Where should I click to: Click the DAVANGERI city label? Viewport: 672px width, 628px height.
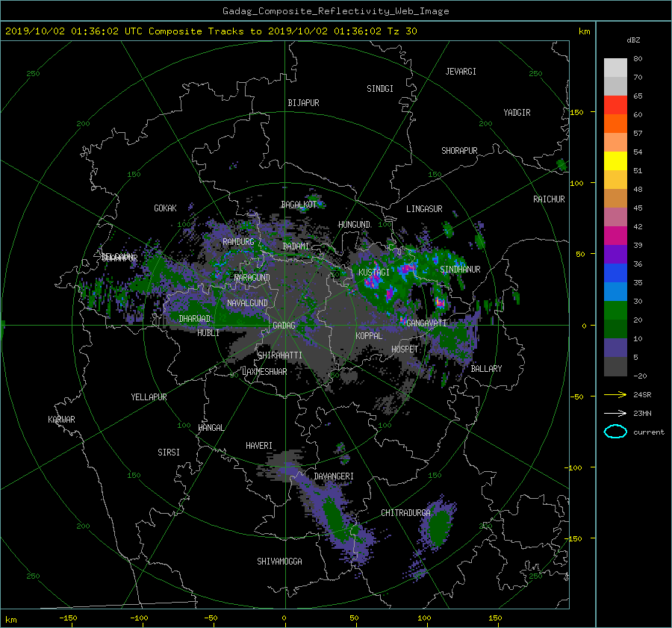pyautogui.click(x=334, y=476)
